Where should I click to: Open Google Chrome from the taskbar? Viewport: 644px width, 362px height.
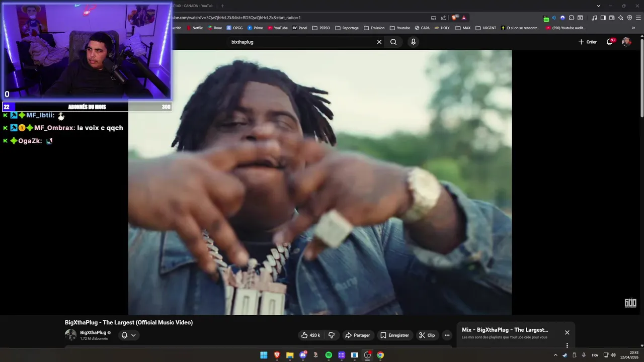[x=380, y=355]
